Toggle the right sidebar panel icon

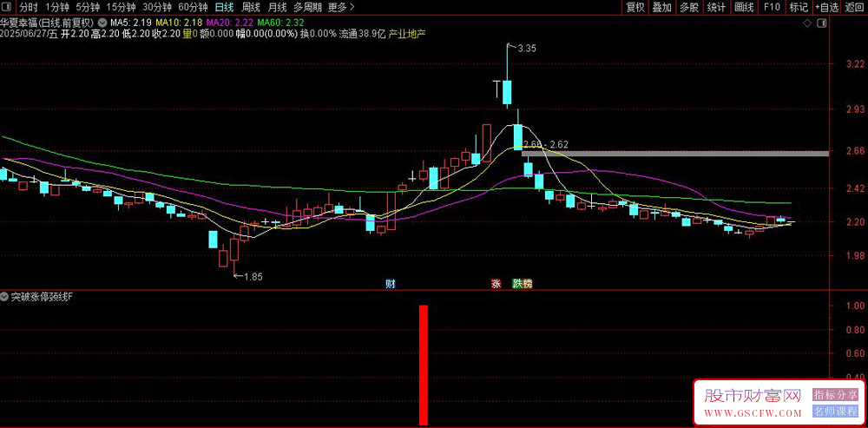823,23
